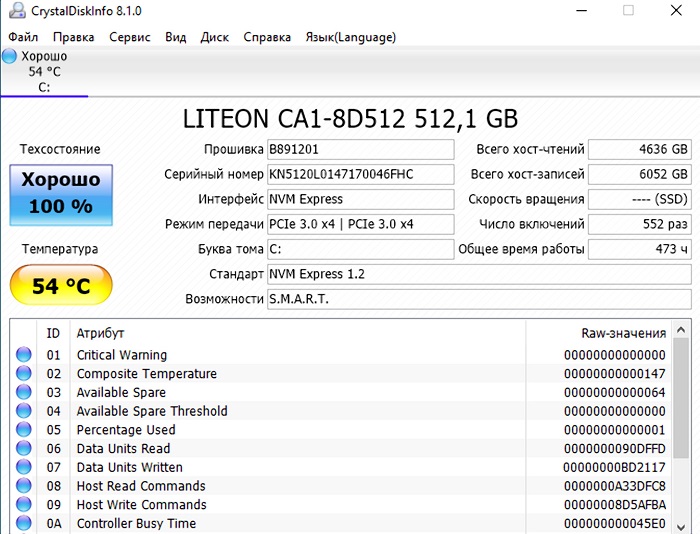Click raw value 00000000BD2117
Image resolution: width=700 pixels, height=534 pixels.
614,467
